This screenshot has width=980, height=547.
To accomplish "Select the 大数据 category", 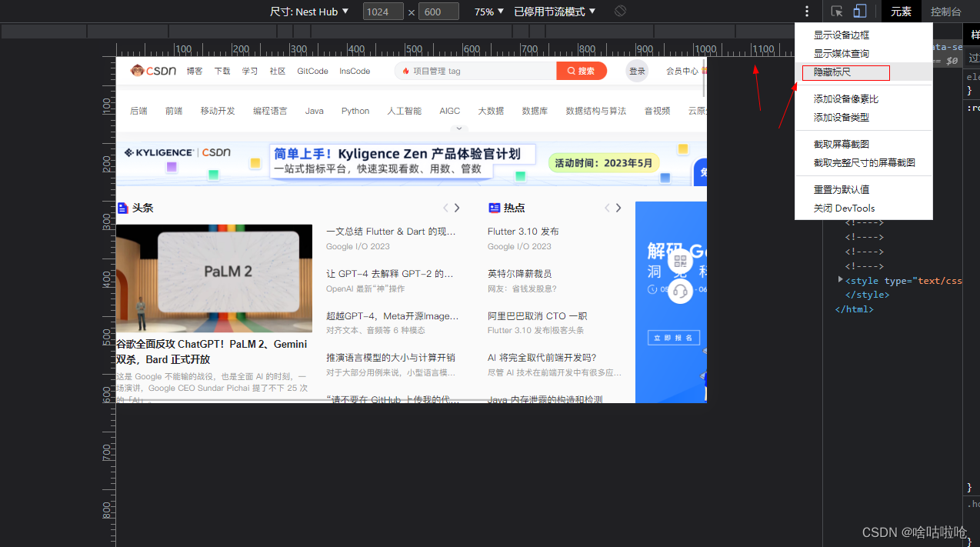I will click(491, 111).
